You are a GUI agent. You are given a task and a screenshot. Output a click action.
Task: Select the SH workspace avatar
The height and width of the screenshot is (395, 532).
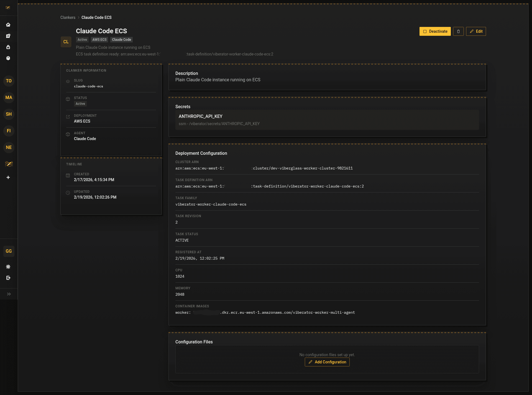(x=9, y=114)
